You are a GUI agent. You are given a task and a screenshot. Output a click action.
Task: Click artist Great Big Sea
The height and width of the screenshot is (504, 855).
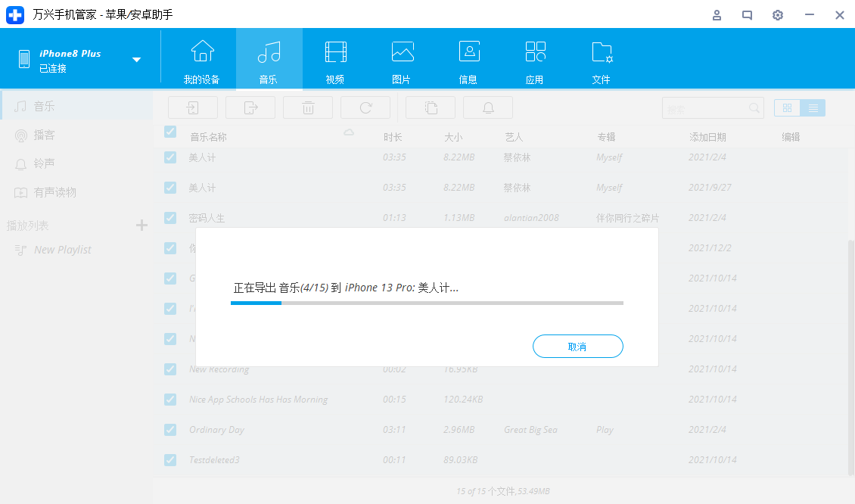(530, 430)
